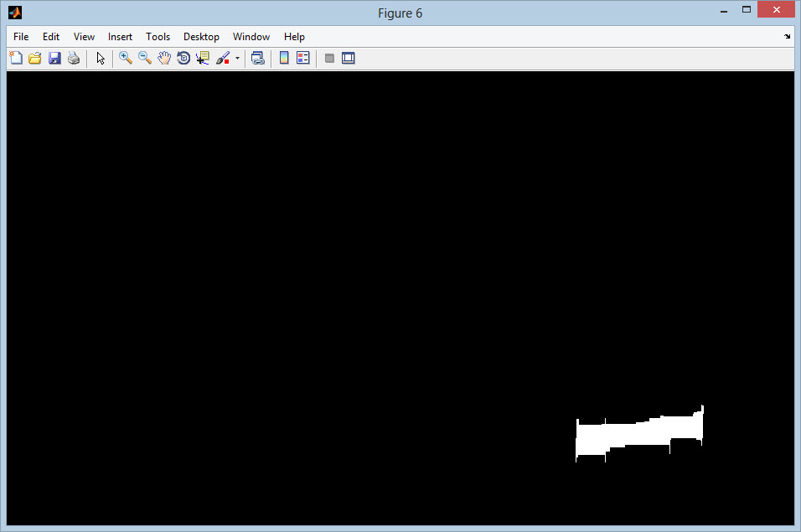This screenshot has width=801, height=532.
Task: Open a file with the folder icon
Action: [x=34, y=58]
